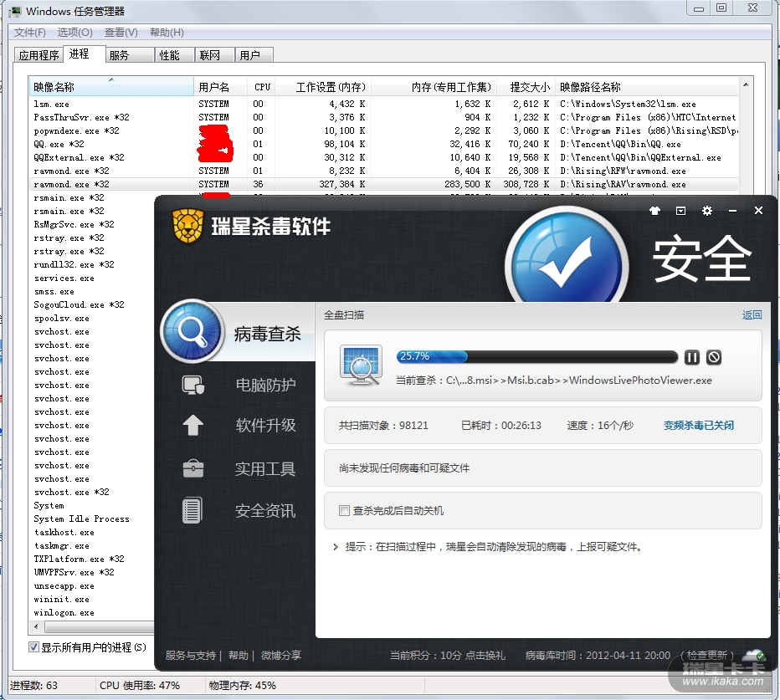Sort by image name column header
This screenshot has height=700, width=780.
tap(111, 87)
